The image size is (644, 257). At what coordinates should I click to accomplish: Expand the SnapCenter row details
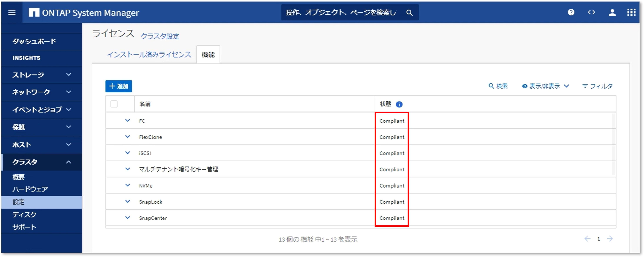coord(127,218)
